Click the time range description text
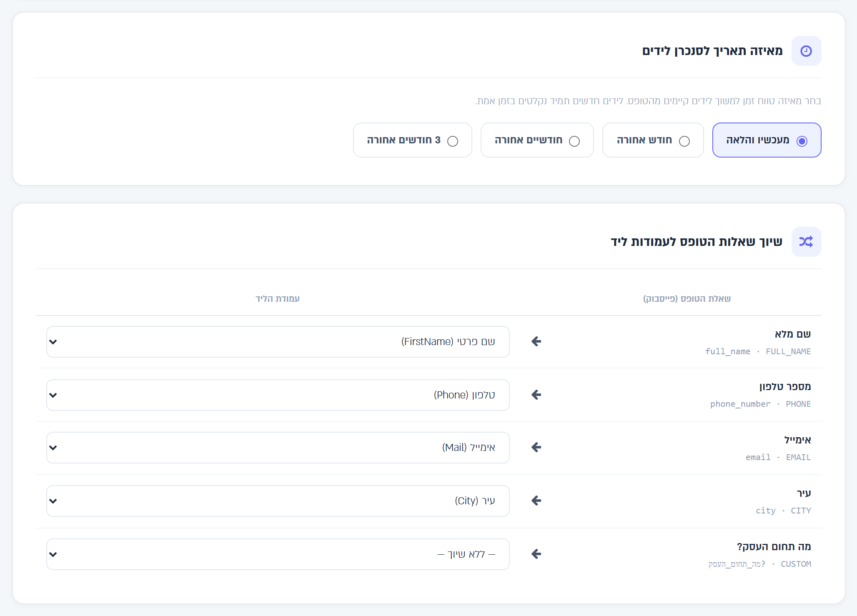The image size is (857, 616). (x=648, y=101)
